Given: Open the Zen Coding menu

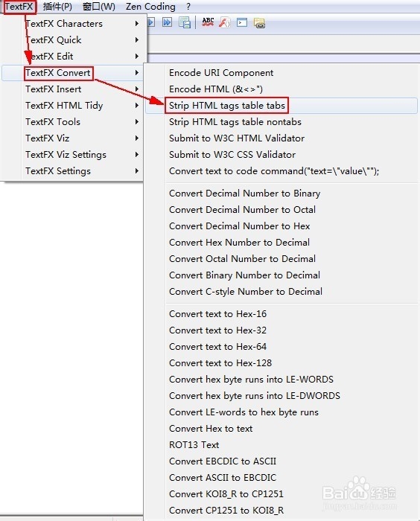Looking at the screenshot, I should pyautogui.click(x=150, y=6).
